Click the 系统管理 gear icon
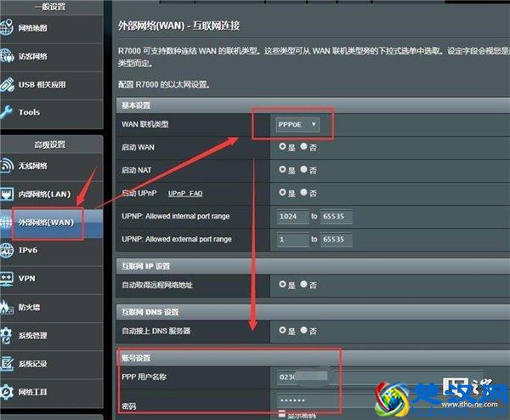Viewport: 510px width, 420px height. (6, 336)
